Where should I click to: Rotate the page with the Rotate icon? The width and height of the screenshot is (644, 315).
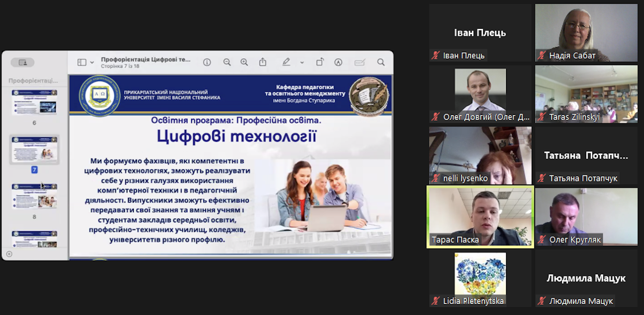coord(320,62)
